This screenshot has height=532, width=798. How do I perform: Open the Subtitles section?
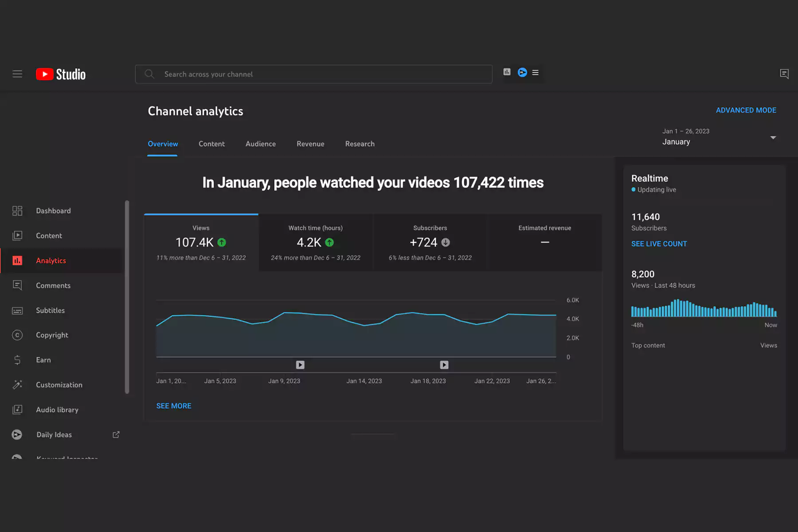50,310
